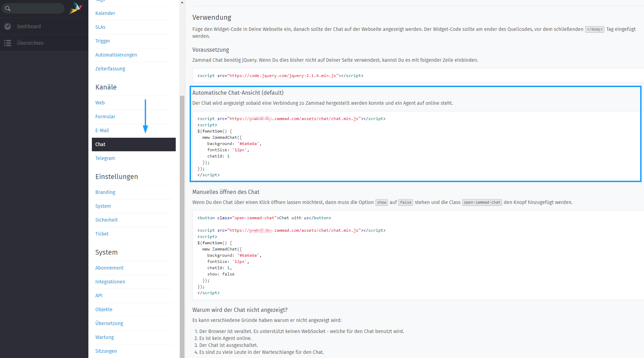Open the SLAs settings page

[100, 27]
